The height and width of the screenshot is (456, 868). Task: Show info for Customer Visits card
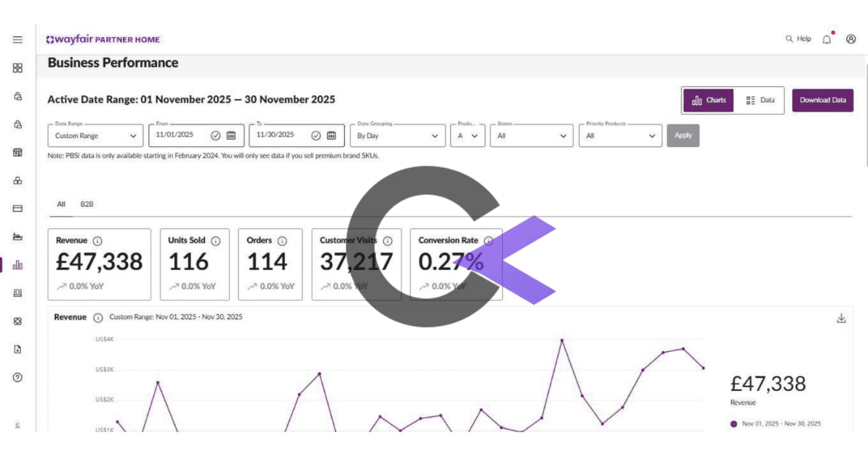tap(388, 241)
